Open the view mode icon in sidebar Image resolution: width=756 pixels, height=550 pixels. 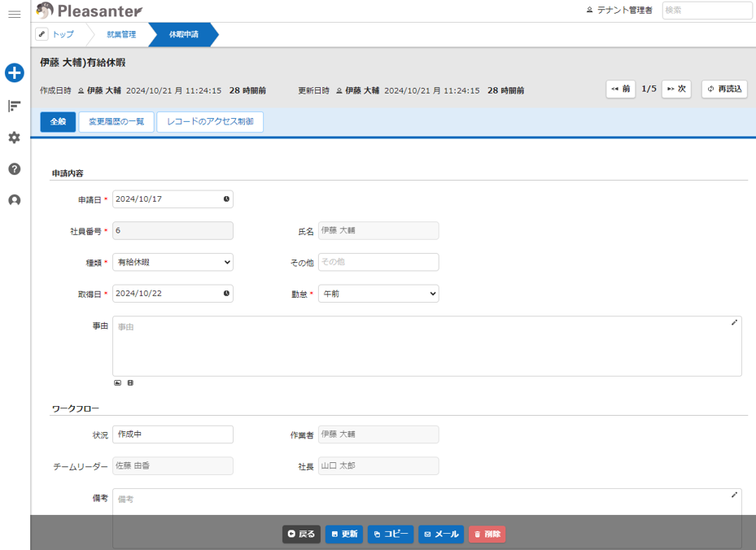14,106
